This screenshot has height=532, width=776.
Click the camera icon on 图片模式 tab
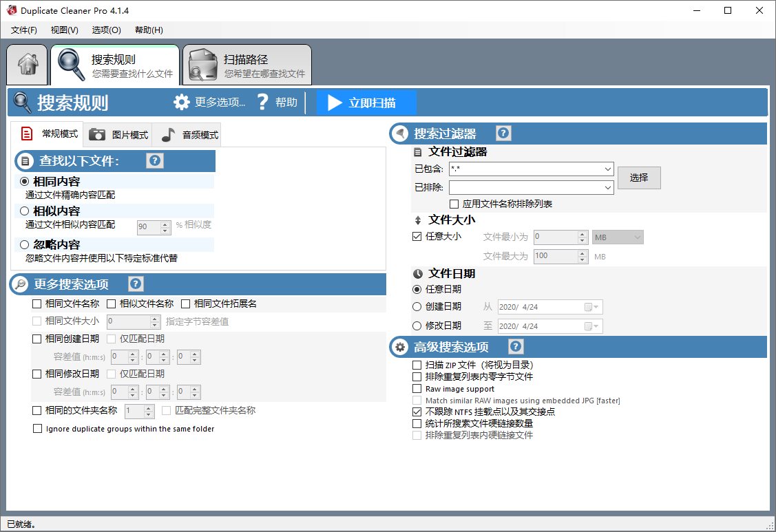pos(96,134)
